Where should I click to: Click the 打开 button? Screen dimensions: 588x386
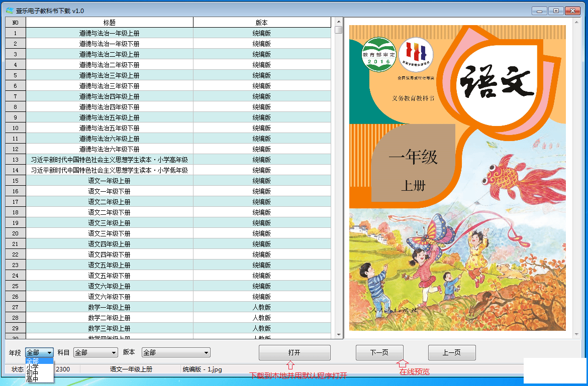295,352
